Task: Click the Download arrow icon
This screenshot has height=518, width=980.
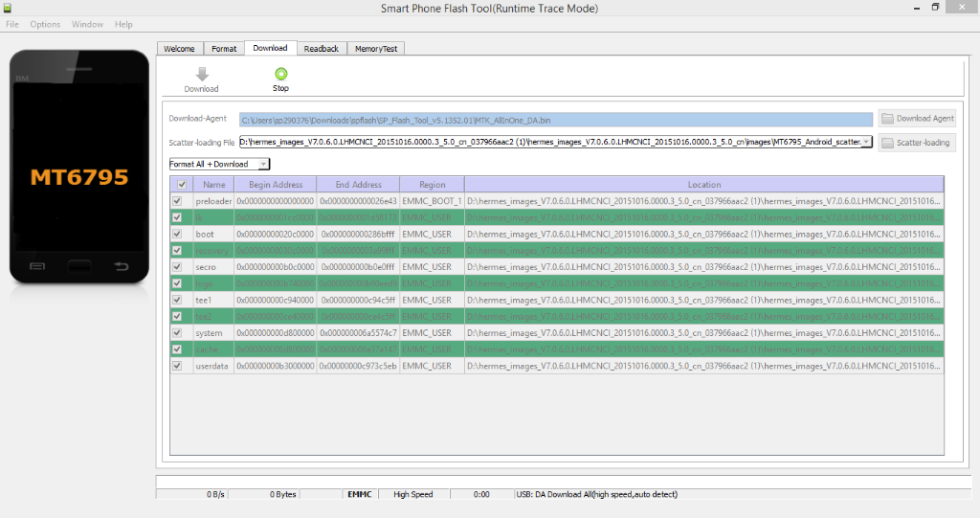Action: coord(201,75)
